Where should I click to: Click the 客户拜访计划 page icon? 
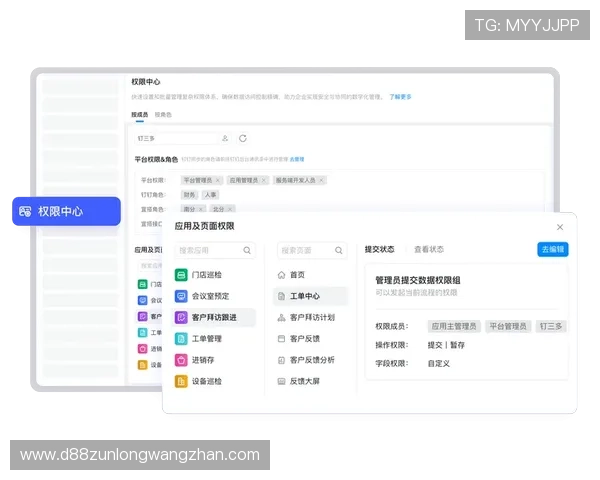[x=281, y=317]
